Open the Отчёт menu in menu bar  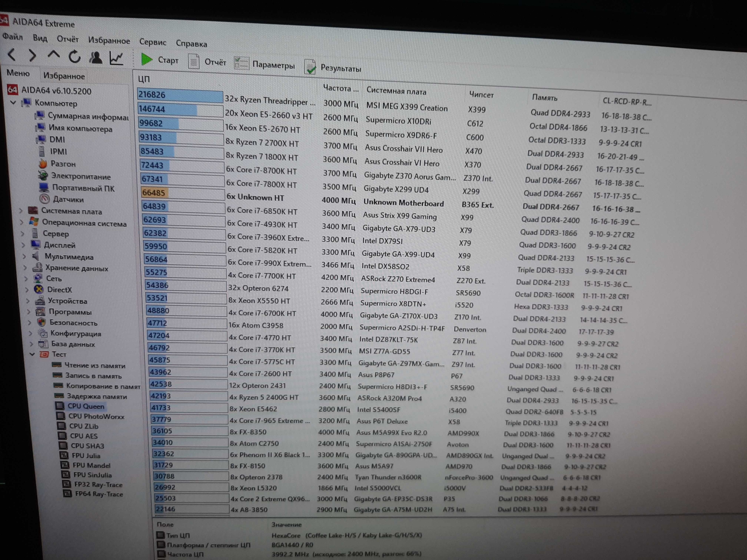68,39
